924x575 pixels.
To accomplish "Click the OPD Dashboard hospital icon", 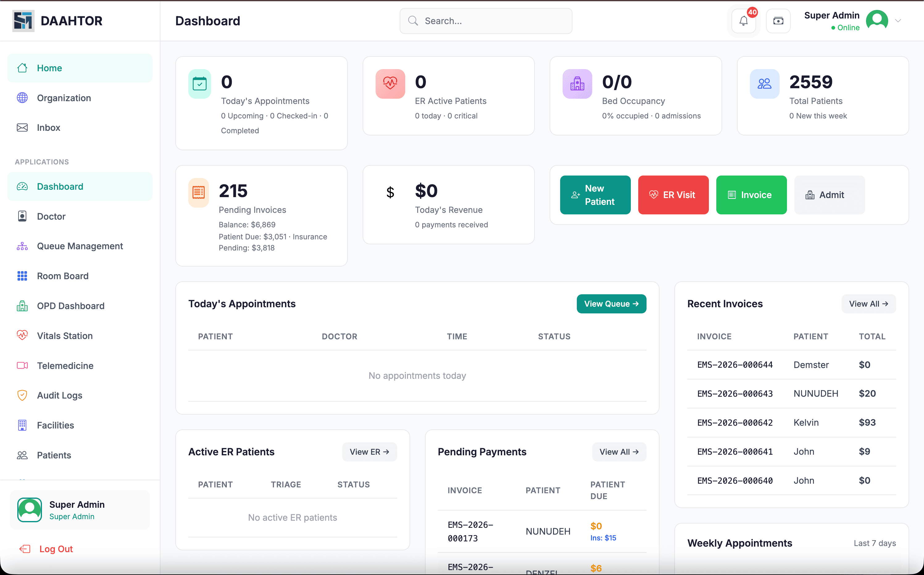I will coord(22,306).
